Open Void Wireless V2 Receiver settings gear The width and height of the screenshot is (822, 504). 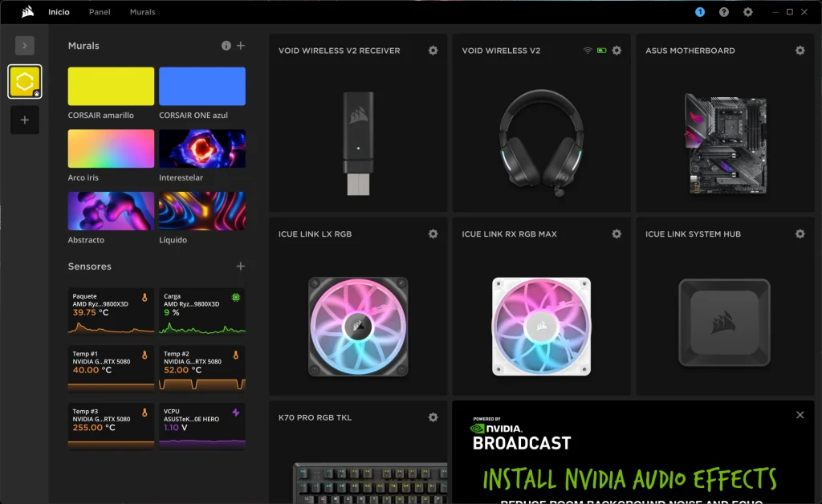(x=433, y=51)
